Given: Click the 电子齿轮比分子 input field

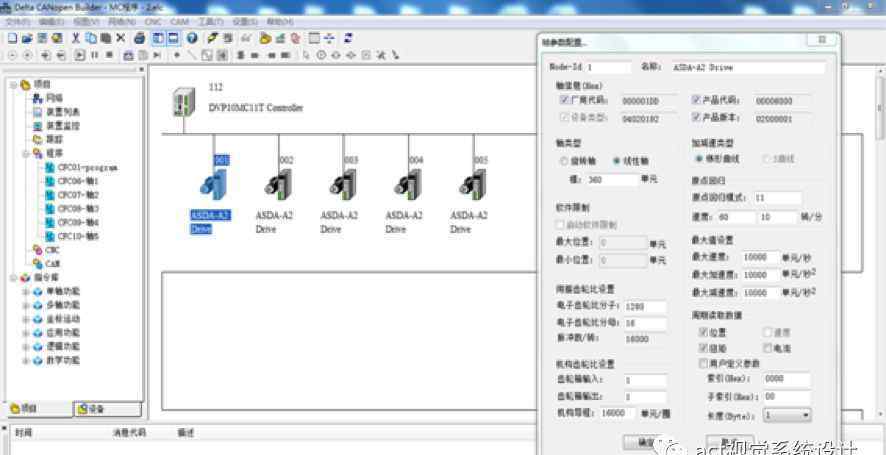Looking at the screenshot, I should [x=644, y=307].
